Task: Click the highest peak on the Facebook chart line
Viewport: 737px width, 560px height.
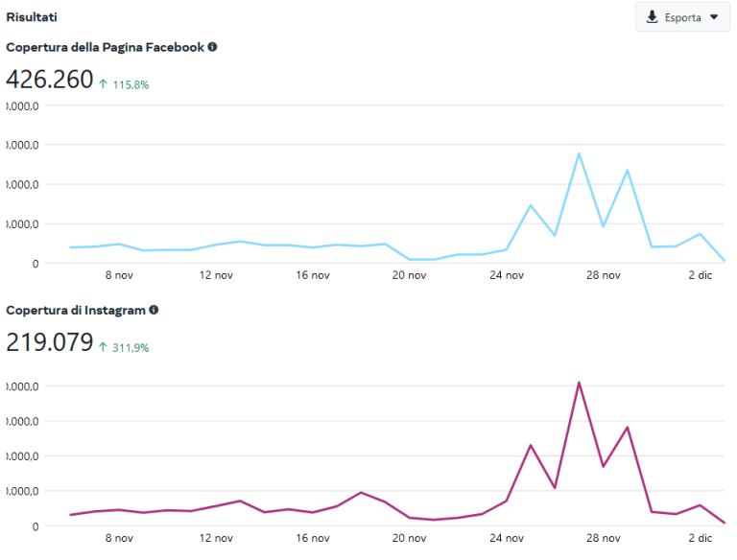Action: 579,153
